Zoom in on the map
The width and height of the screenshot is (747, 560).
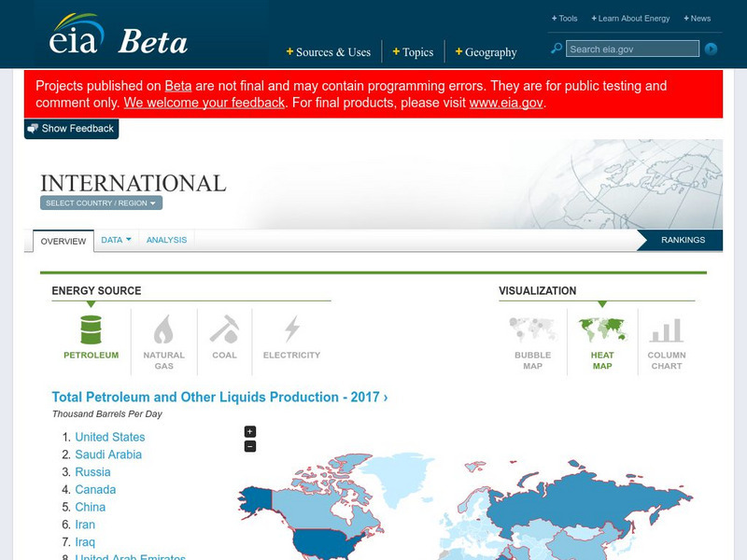249,431
